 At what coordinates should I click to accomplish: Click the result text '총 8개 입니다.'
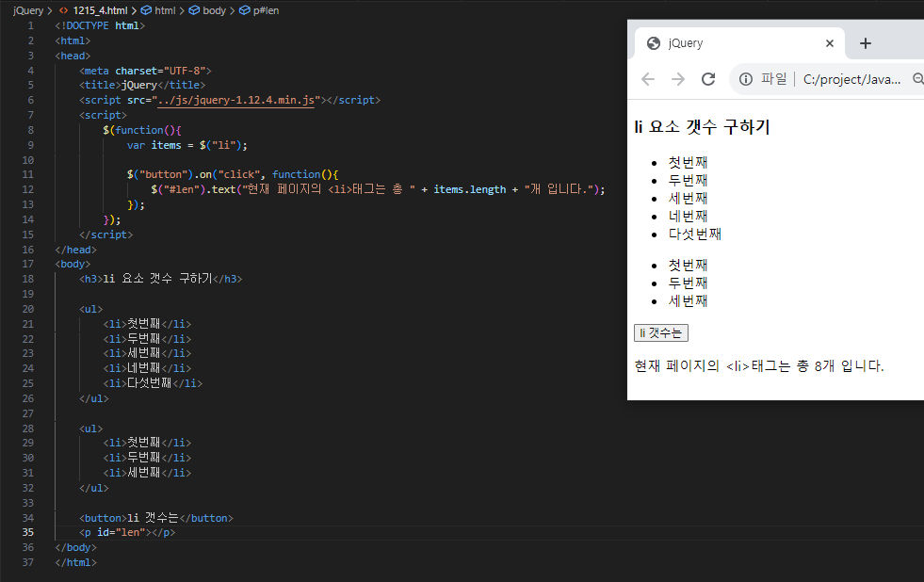[x=840, y=365]
